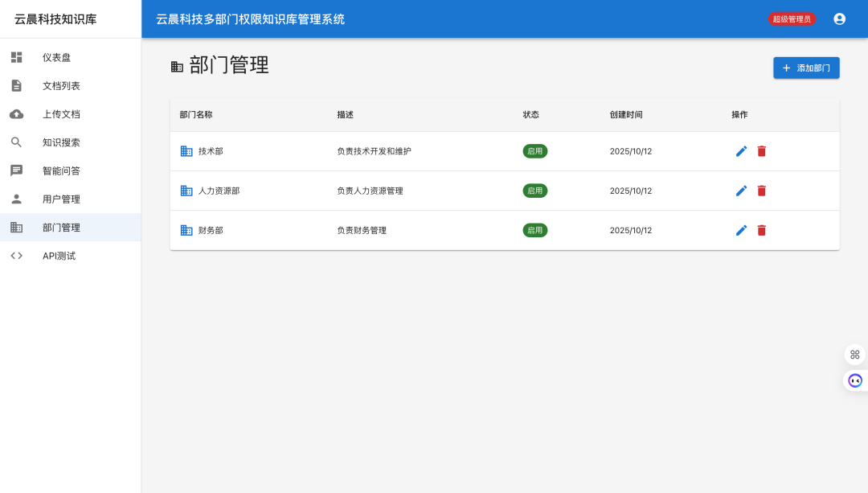Toggle the 启用 status of 财务部
Image resolution: width=868 pixels, height=493 pixels.
click(535, 230)
